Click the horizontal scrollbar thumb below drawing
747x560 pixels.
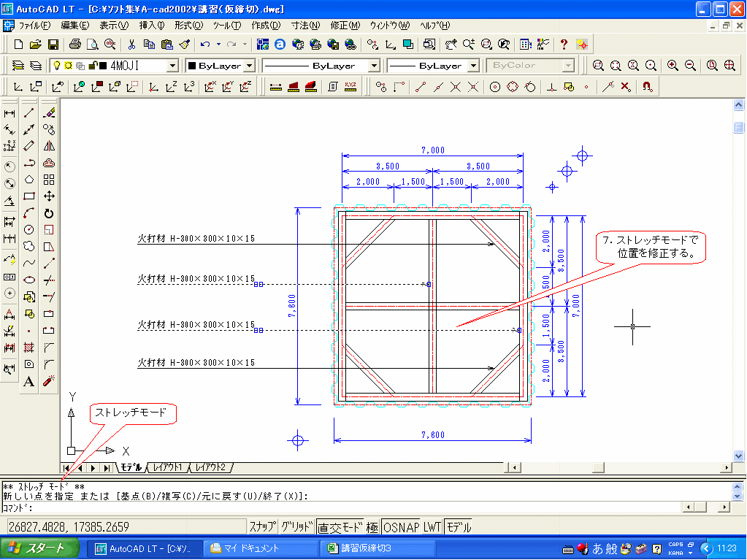tap(598, 467)
